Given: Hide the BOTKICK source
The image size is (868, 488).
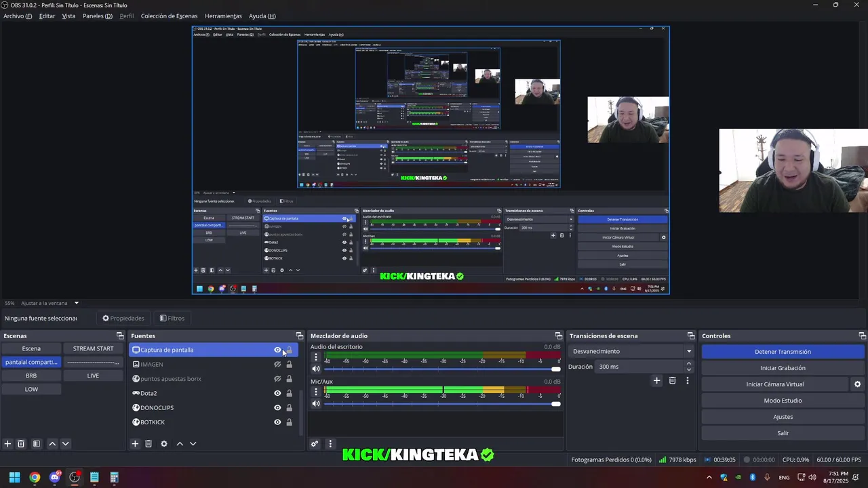Looking at the screenshot, I should (x=277, y=422).
